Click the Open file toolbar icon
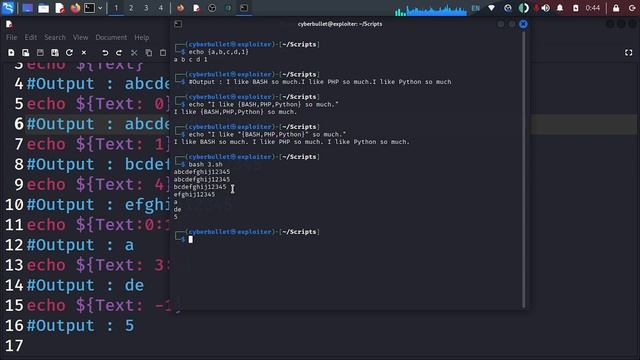 coord(25,53)
